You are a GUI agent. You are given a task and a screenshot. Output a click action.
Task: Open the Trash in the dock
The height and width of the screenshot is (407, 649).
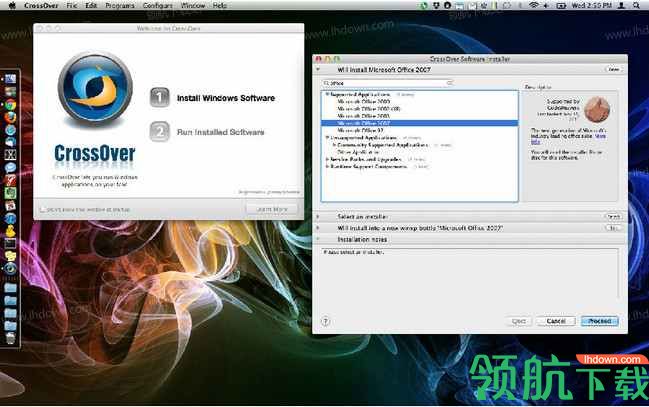click(10, 338)
